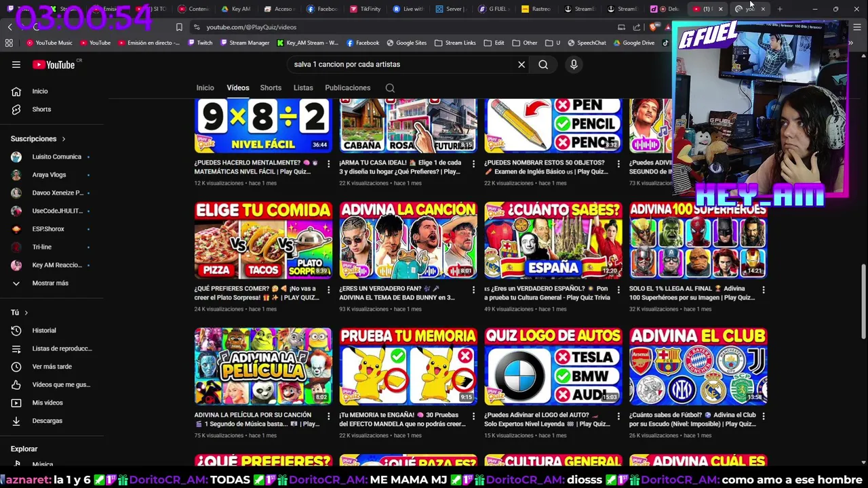The image size is (868, 488).
Task: Switch to the Publicaciones channel tab
Action: [x=347, y=88]
